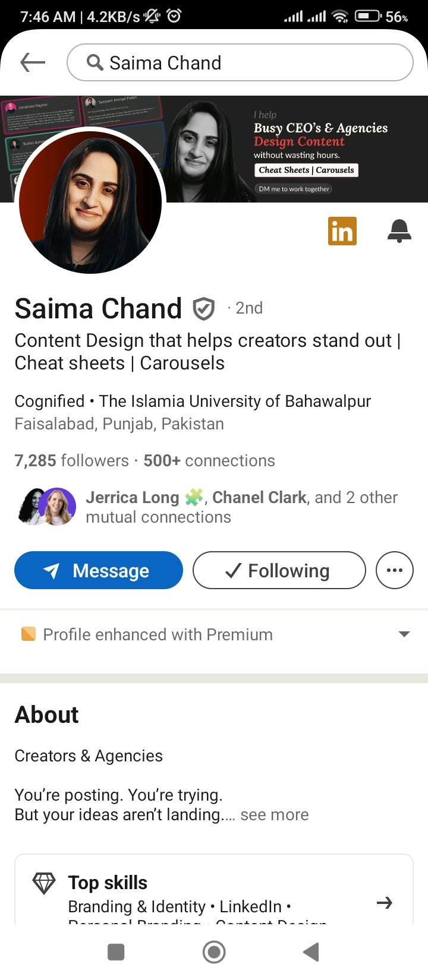
Task: Tap the Top skills right arrow
Action: click(385, 903)
